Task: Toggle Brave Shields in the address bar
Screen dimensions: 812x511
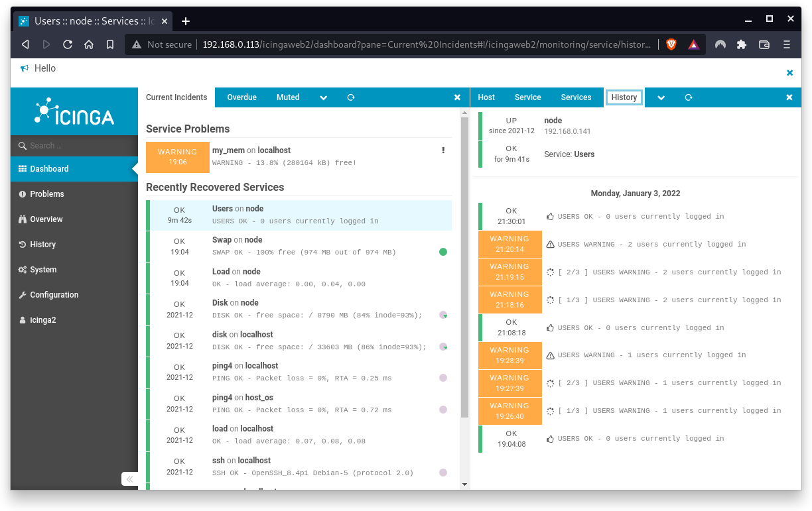Action: (x=671, y=44)
